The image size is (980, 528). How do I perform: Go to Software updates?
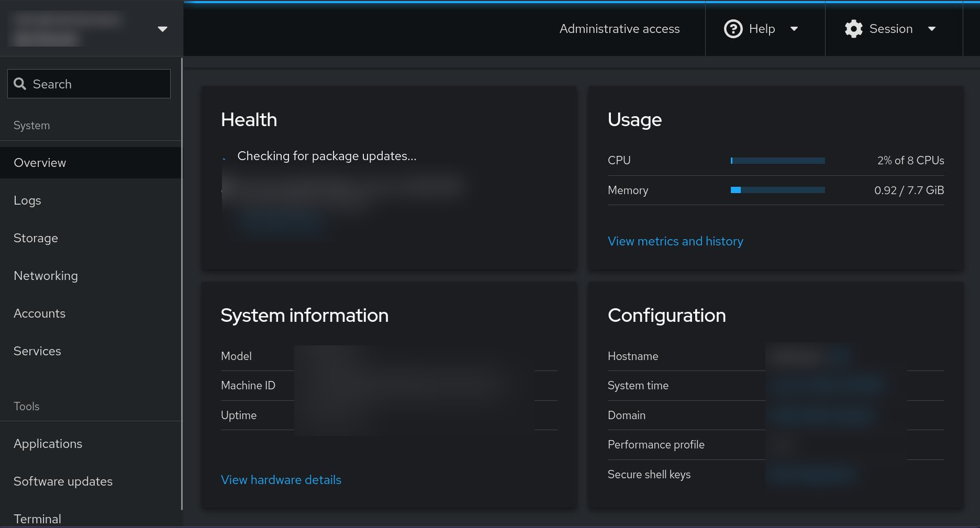click(91, 481)
